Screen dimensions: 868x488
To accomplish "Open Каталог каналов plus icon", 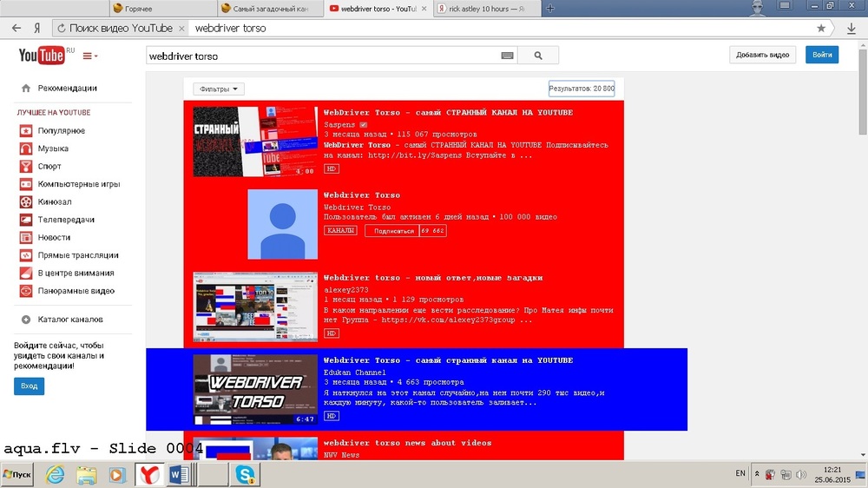I will [26, 320].
